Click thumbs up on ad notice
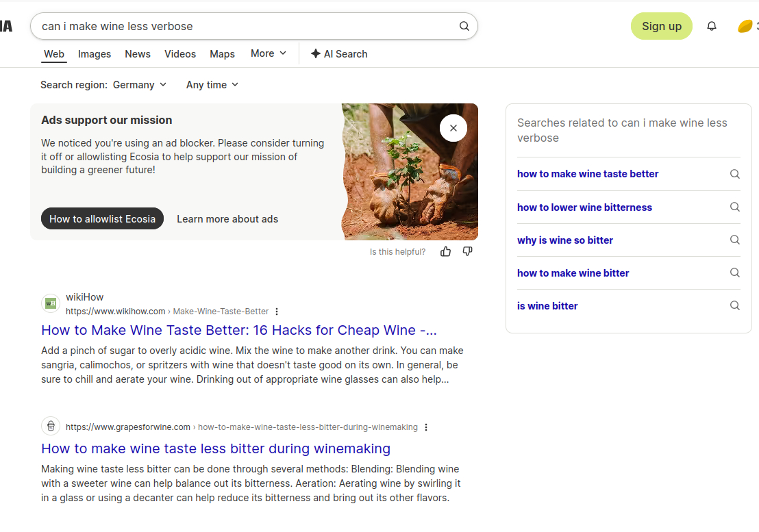759x532 pixels. pyautogui.click(x=446, y=251)
